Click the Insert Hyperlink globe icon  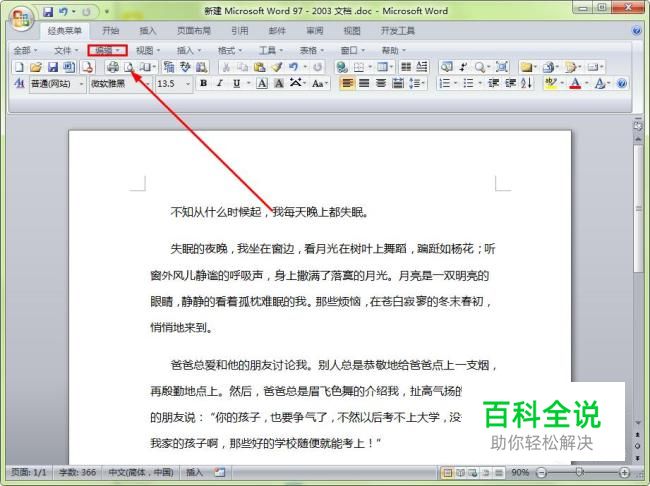click(x=342, y=67)
